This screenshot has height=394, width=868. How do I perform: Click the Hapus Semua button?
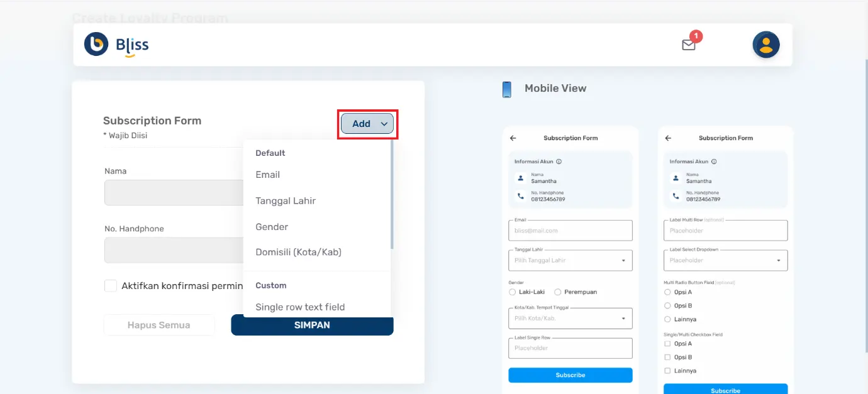point(159,324)
